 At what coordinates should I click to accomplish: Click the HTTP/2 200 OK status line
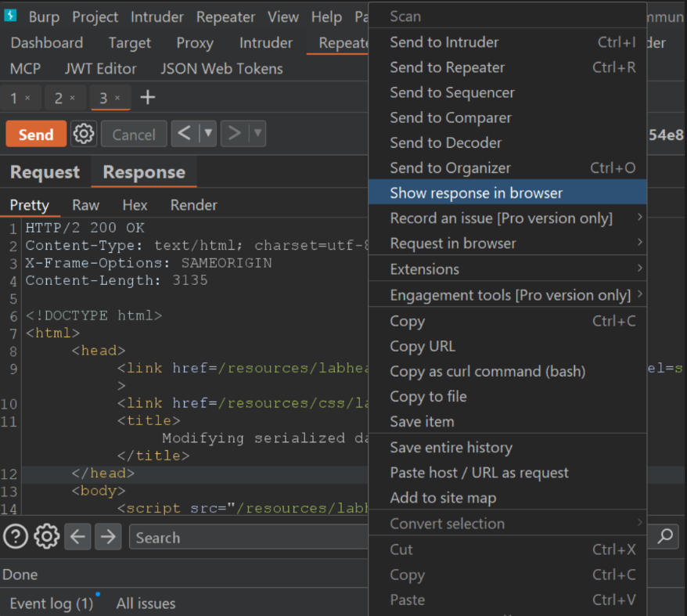85,228
